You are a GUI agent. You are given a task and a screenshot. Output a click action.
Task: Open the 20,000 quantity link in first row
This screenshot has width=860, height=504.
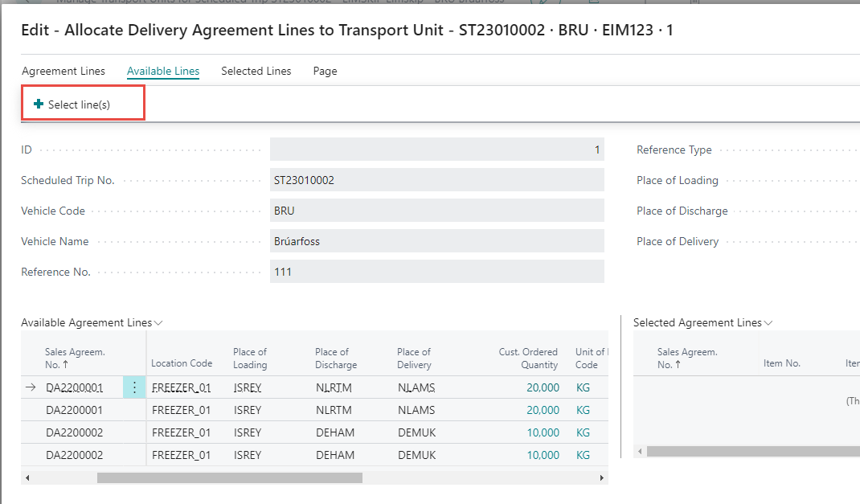pyautogui.click(x=543, y=387)
